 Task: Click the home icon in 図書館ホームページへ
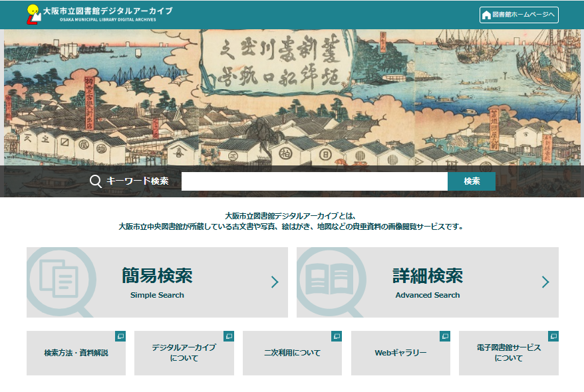[486, 15]
